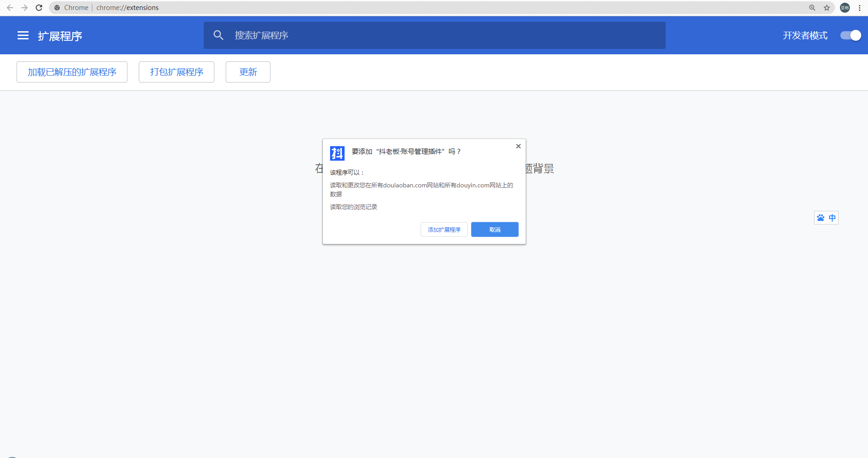Click the 该程序可以： text in the dialog
The image size is (868, 458).
347,172
